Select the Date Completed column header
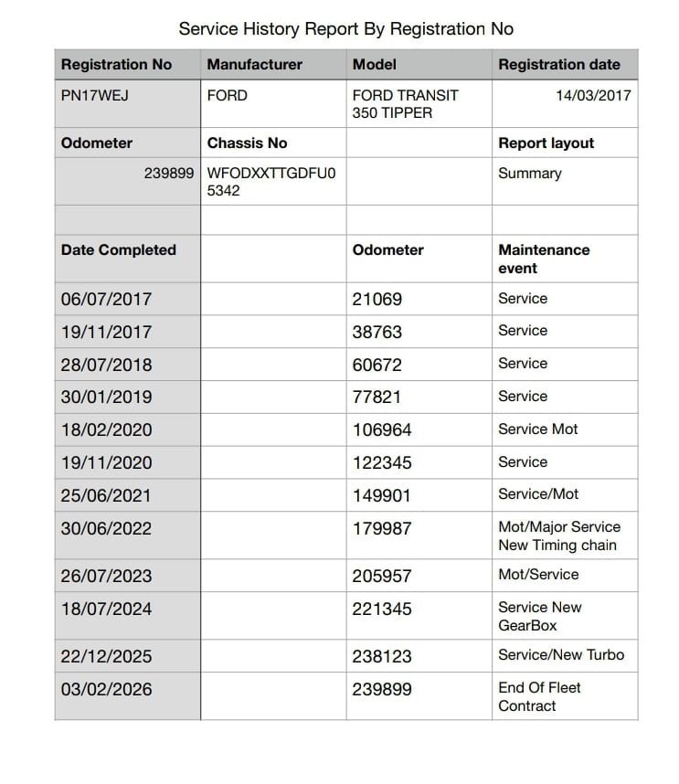The width and height of the screenshot is (679, 784). [x=119, y=249]
